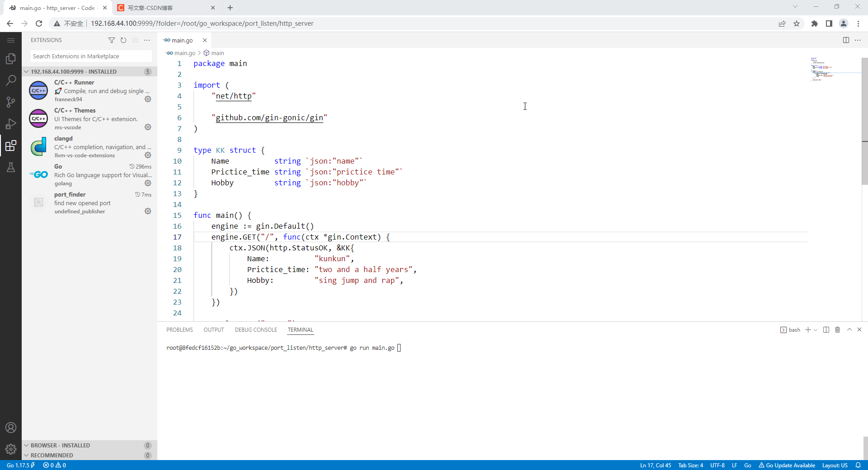Open Extensions view more actions menu

click(147, 40)
